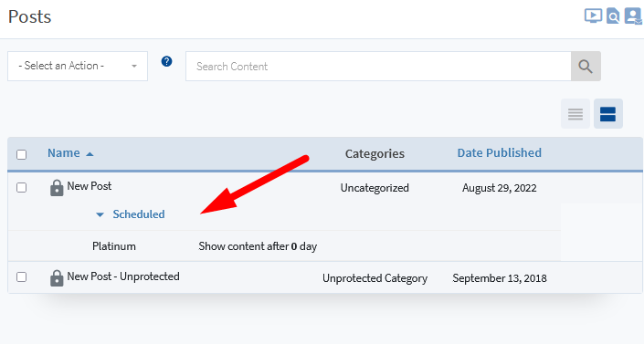Screen dimensions: 644x344
Task: Check the New Post - Unprotected checkbox
Action: pyautogui.click(x=21, y=276)
